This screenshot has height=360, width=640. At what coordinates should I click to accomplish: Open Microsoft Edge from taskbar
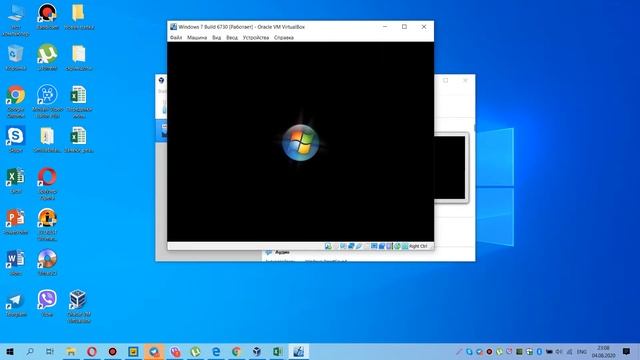pyautogui.click(x=216, y=351)
